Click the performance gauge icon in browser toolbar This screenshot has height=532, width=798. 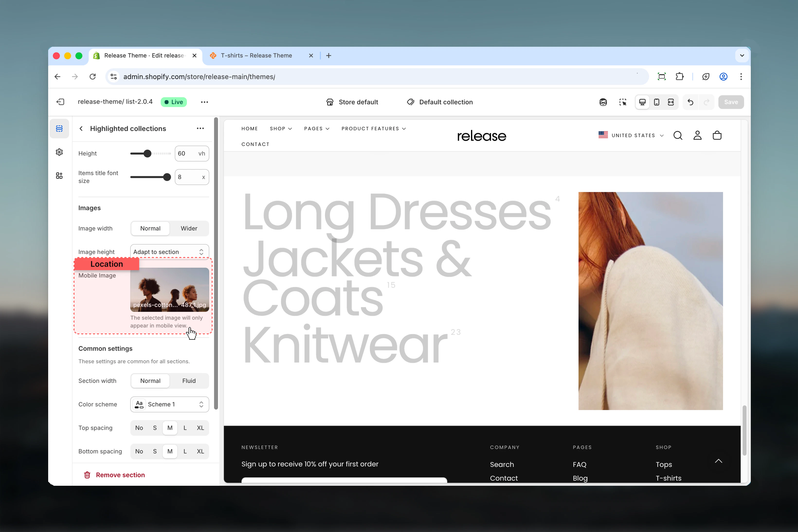pyautogui.click(x=706, y=77)
